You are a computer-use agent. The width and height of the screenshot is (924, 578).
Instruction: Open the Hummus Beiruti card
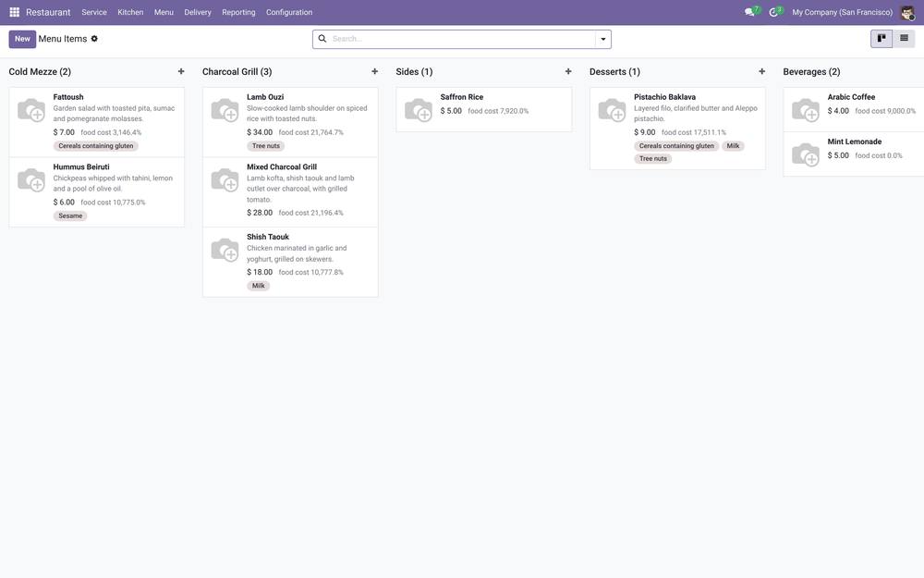(x=97, y=191)
